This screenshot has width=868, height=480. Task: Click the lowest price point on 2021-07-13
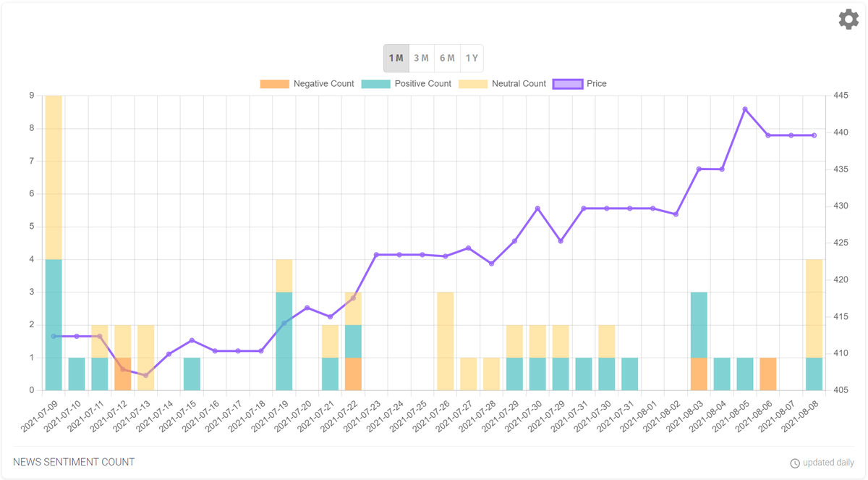pyautogui.click(x=145, y=375)
